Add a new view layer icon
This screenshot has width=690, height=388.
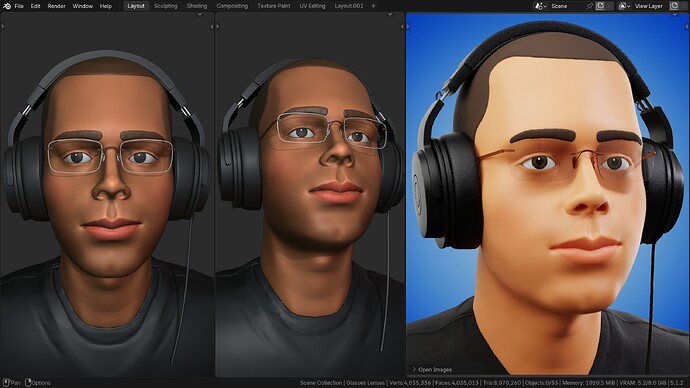pos(674,6)
